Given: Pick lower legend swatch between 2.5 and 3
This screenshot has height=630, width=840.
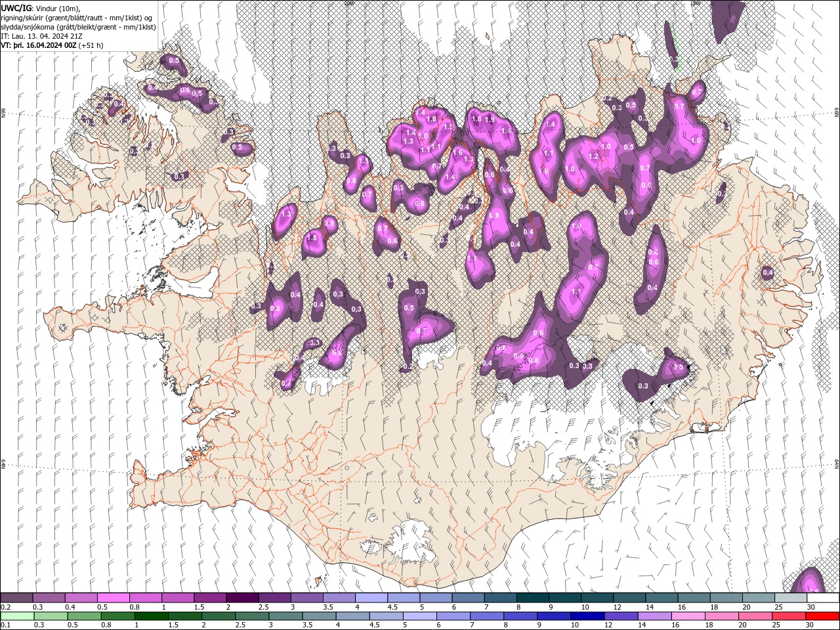Looking at the screenshot, I should [x=253, y=616].
